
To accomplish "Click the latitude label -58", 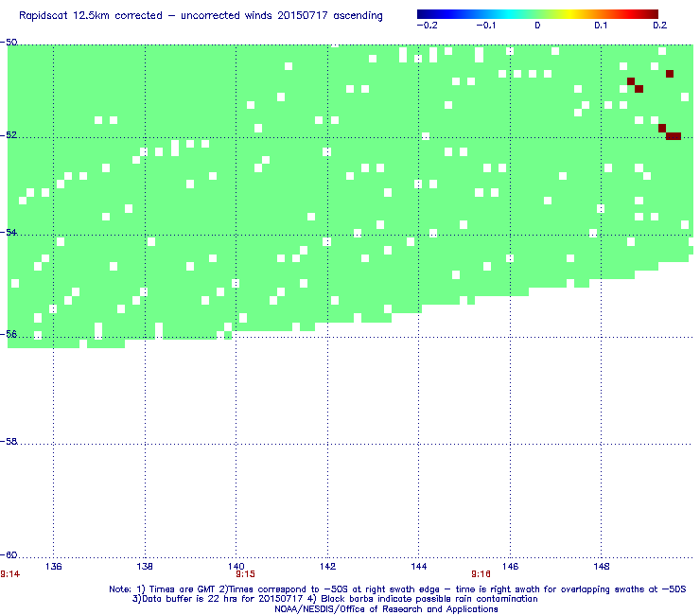I will (x=9, y=442).
